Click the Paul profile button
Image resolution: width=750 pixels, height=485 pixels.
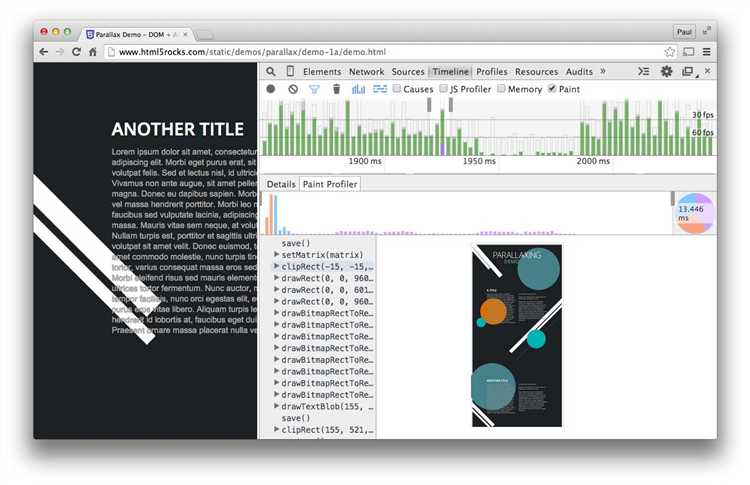coord(684,32)
